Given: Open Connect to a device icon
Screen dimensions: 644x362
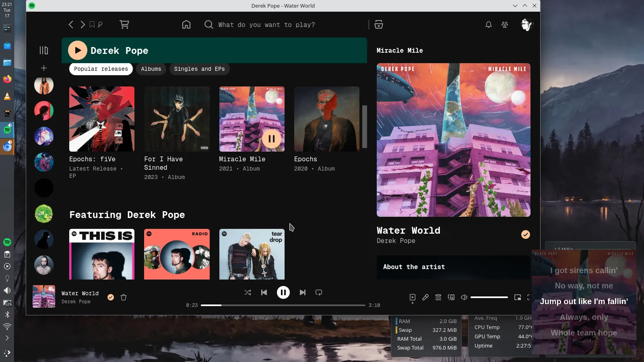Looking at the screenshot, I should tap(451, 297).
